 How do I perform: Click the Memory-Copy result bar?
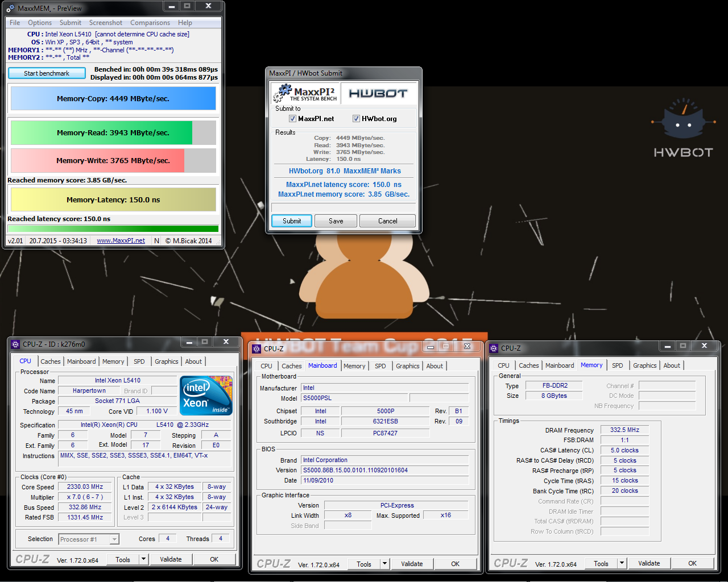[x=113, y=98]
